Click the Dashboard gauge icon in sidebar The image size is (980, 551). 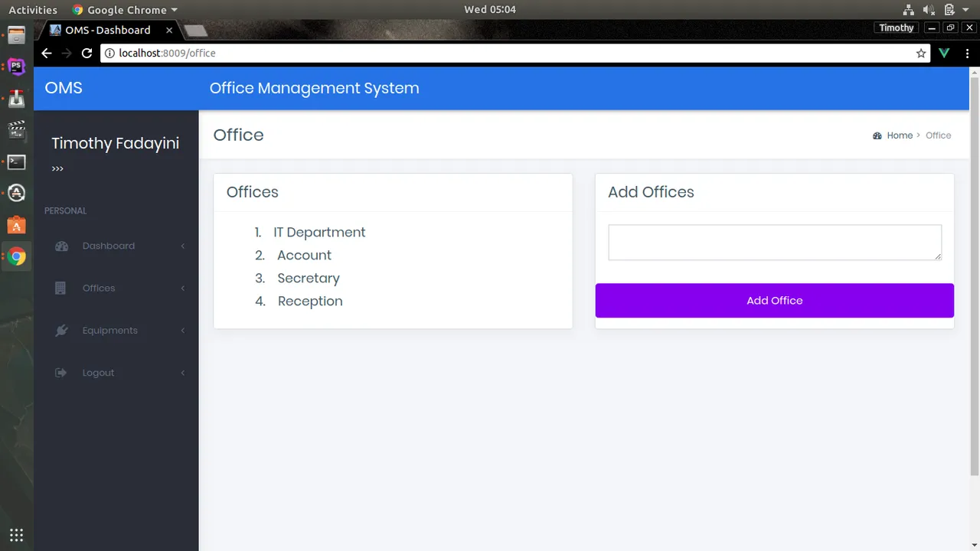61,246
